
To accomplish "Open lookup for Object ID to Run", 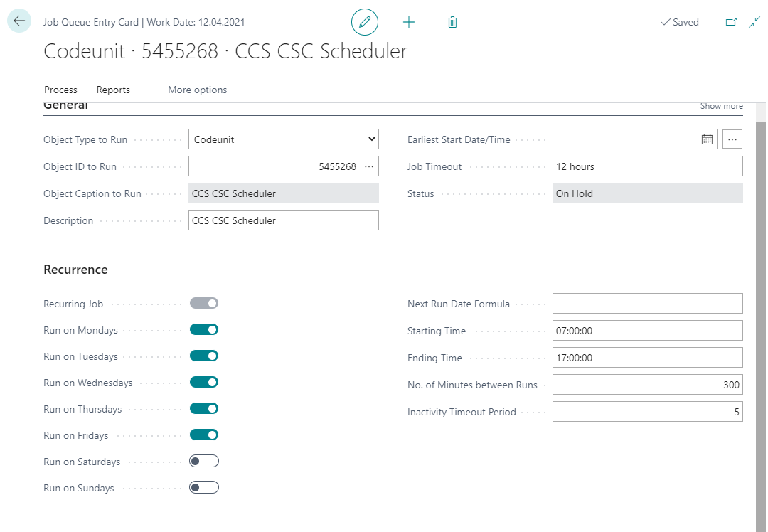I will [x=368, y=166].
